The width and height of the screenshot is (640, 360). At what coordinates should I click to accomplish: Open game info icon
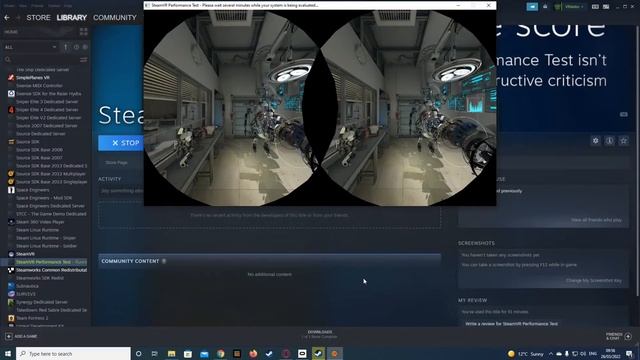609,141
